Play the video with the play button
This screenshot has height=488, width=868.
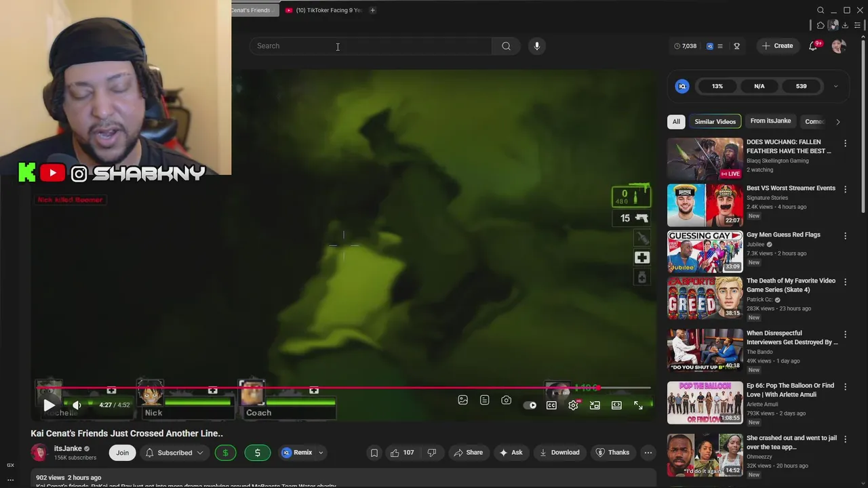click(x=49, y=405)
